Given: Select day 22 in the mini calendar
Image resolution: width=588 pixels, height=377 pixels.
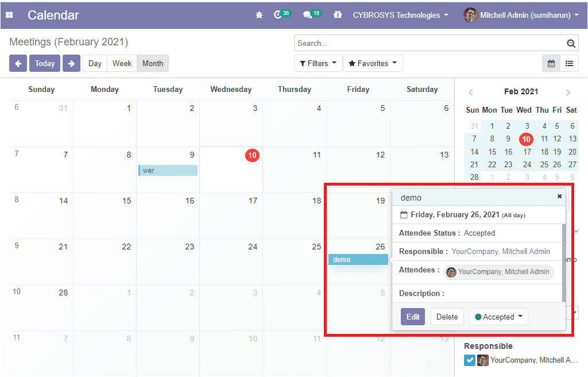Looking at the screenshot, I should tap(492, 165).
